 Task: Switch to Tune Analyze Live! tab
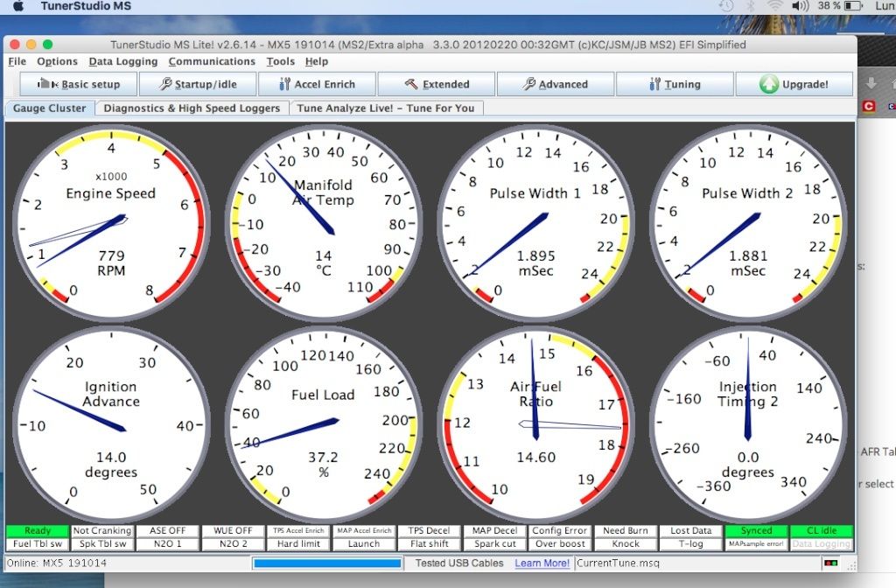pyautogui.click(x=386, y=108)
